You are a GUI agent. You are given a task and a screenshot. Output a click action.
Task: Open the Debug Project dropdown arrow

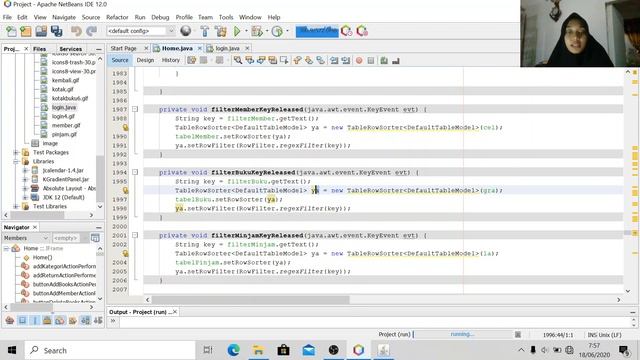pos(267,31)
